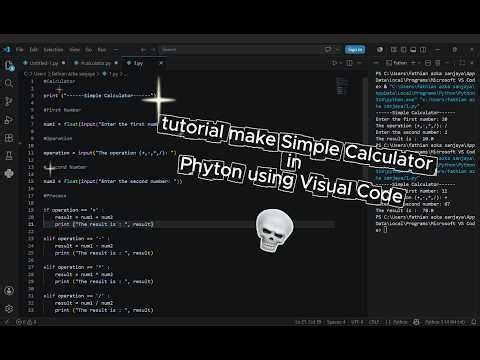Open editor more actions ellipsis

tap(360, 63)
